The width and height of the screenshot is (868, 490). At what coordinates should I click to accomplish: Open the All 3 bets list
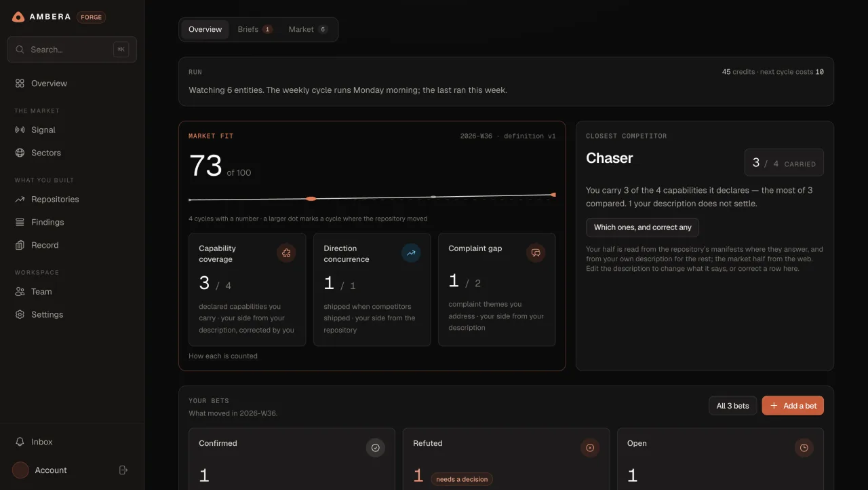coord(733,406)
